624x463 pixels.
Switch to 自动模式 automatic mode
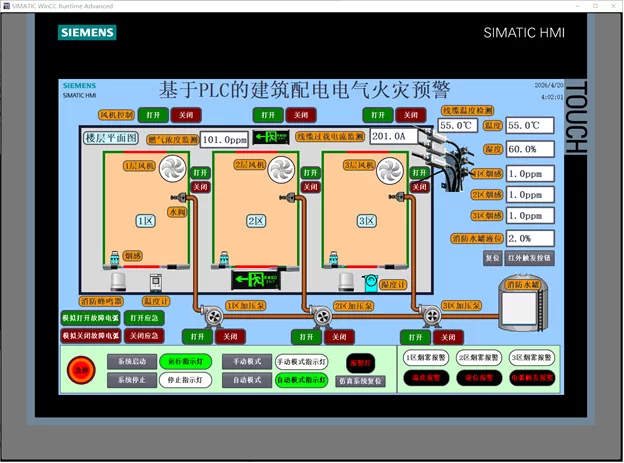pos(247,380)
